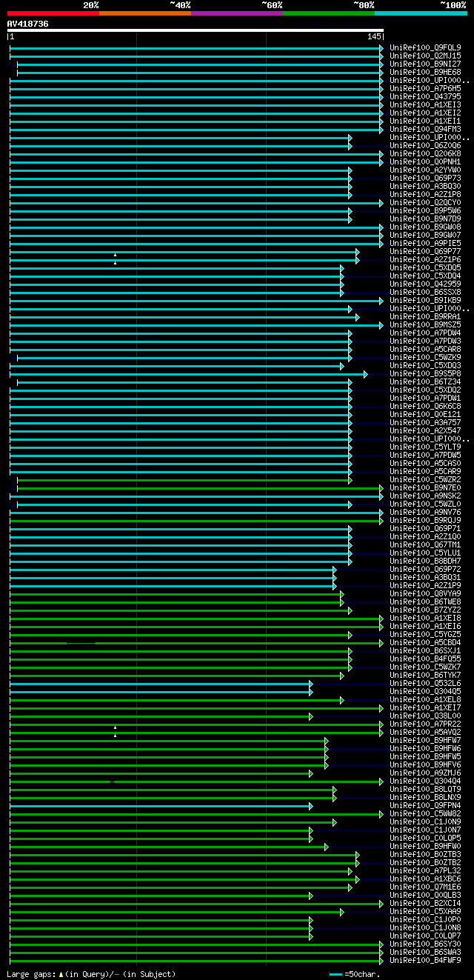Select hit label UniRef100_B7ZYZ2
474x980 pixels.
[425, 610]
